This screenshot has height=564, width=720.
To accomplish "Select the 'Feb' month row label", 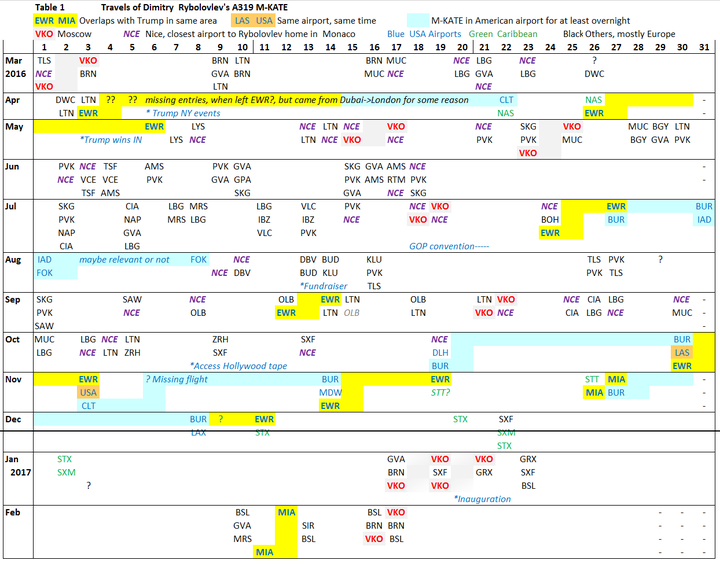I will click(13, 512).
